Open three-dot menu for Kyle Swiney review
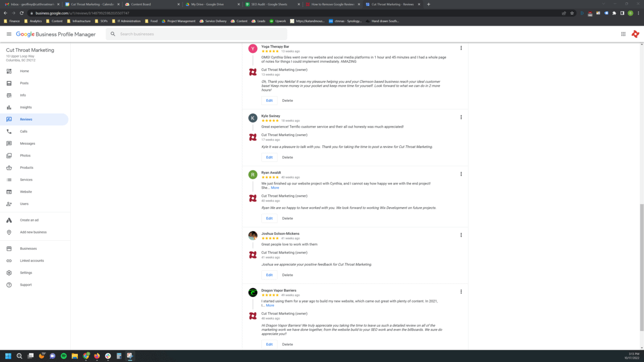This screenshot has width=644, height=362. point(461,117)
